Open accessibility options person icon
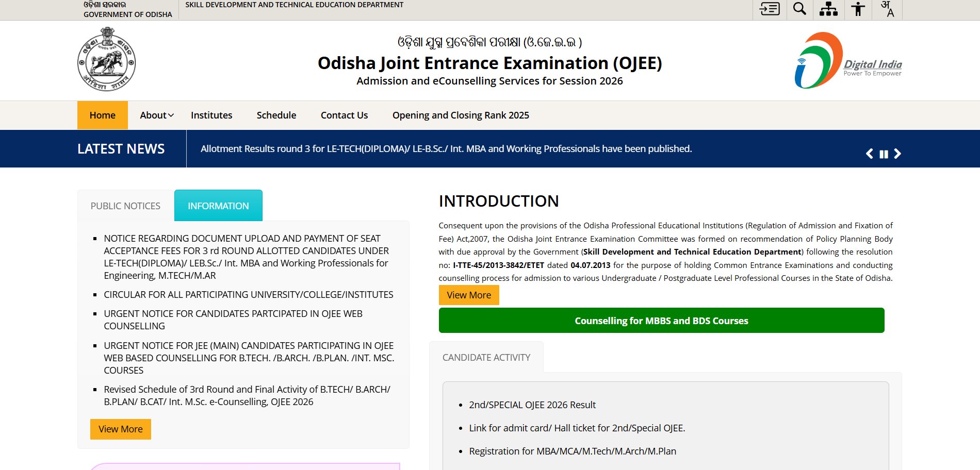 (858, 9)
